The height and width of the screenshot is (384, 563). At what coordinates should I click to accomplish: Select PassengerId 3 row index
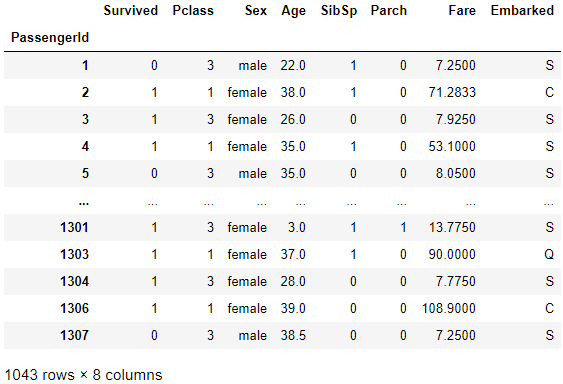tap(85, 119)
